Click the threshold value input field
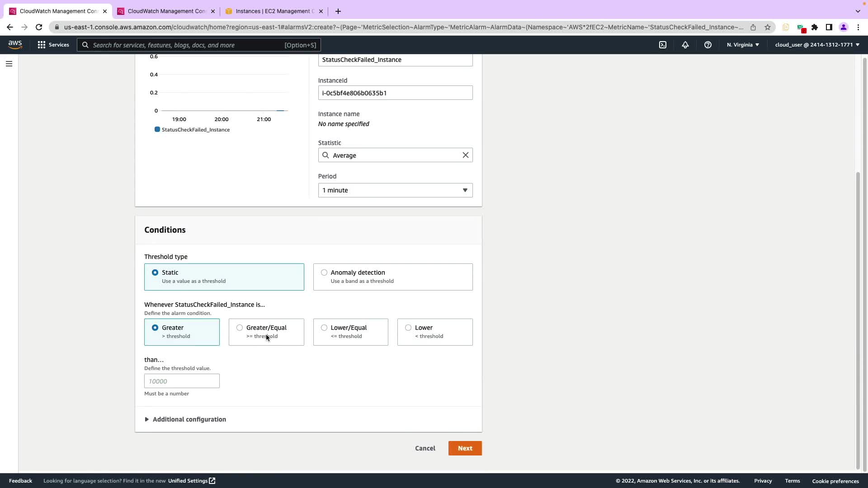 [x=182, y=381]
